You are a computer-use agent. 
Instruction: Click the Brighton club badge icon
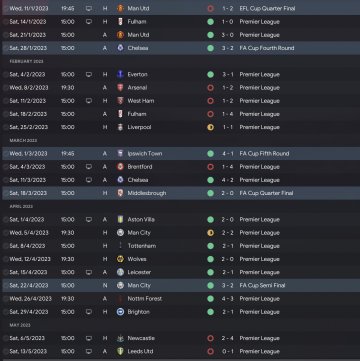click(x=120, y=312)
